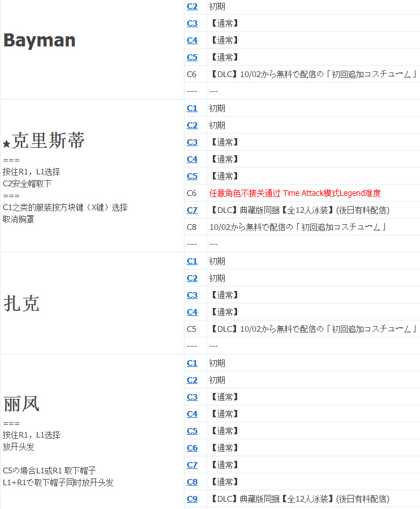The height and width of the screenshot is (509, 420).
Task: Open 扎克's C2 costume link
Action: click(x=192, y=278)
